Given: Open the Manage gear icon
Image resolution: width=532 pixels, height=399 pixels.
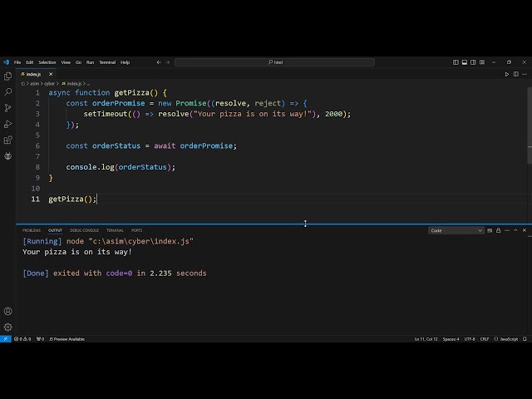Looking at the screenshot, I should tap(7, 327).
